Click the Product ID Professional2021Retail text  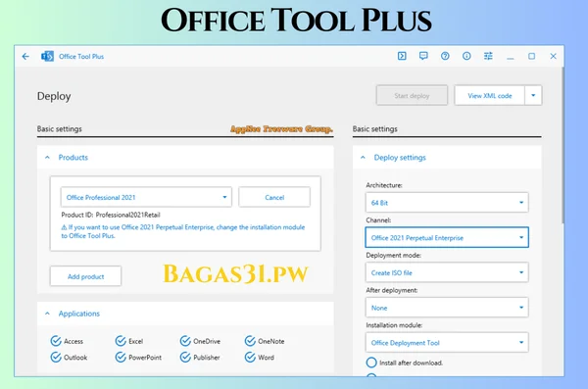(x=111, y=215)
